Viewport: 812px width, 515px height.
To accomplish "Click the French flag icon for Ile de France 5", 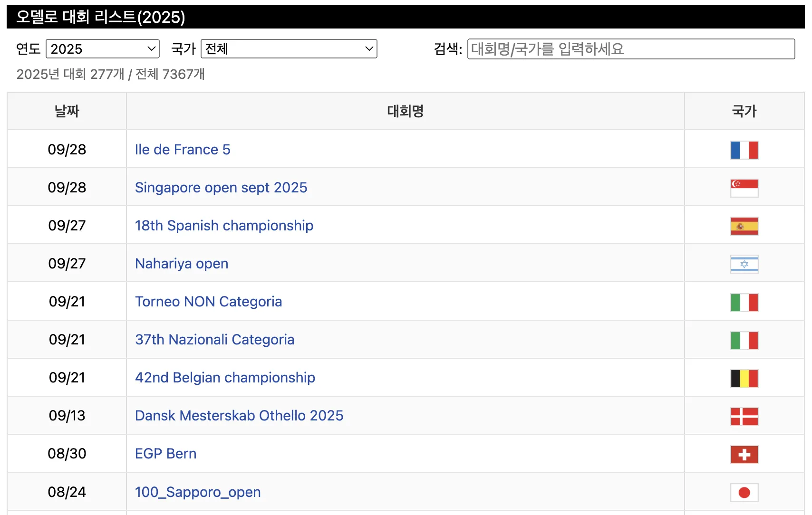I will pyautogui.click(x=744, y=150).
